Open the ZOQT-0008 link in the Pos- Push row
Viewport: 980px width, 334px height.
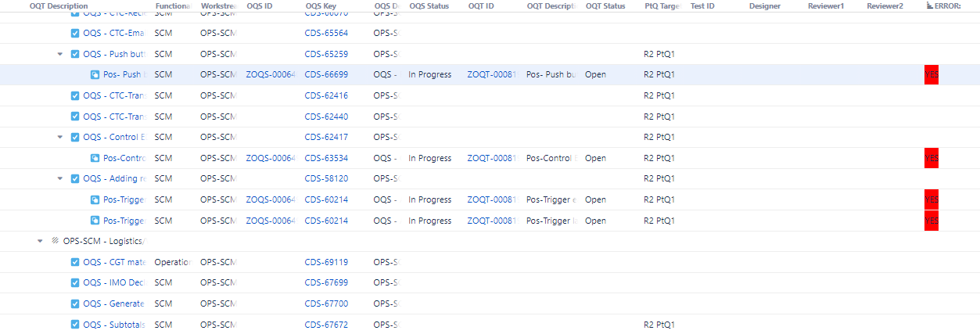[492, 75]
